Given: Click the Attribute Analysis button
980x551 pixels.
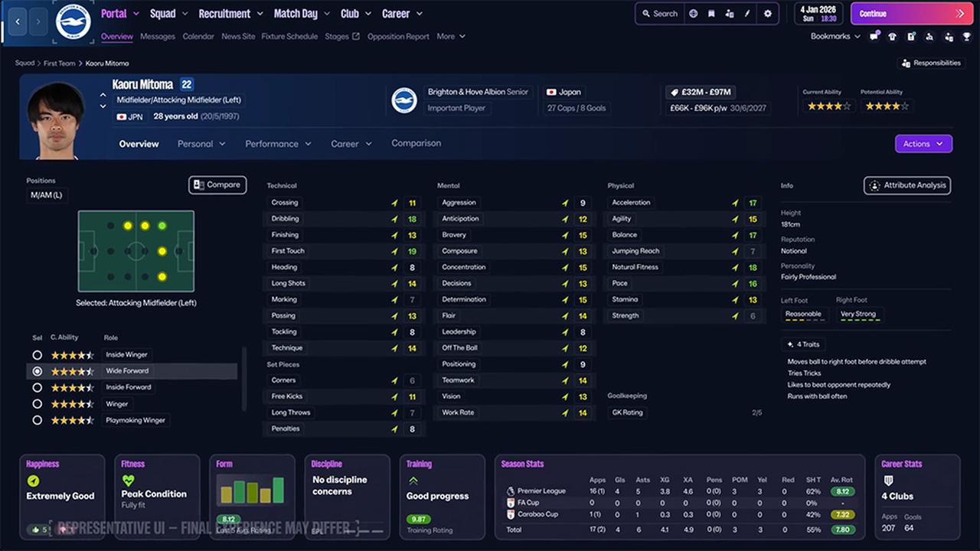Looking at the screenshot, I should [906, 184].
